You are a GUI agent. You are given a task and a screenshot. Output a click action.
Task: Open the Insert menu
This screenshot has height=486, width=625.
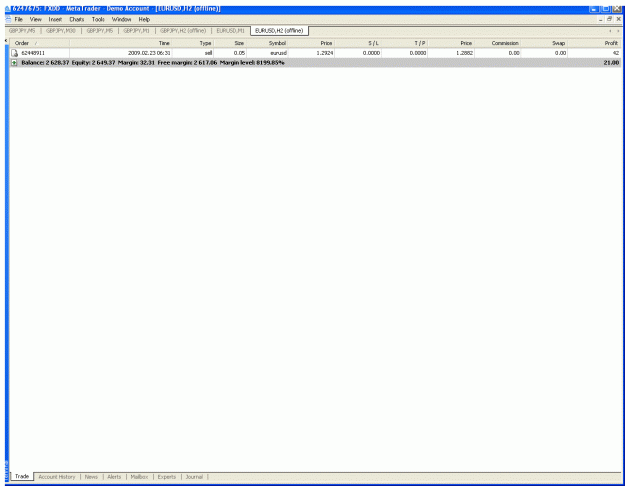click(55, 19)
